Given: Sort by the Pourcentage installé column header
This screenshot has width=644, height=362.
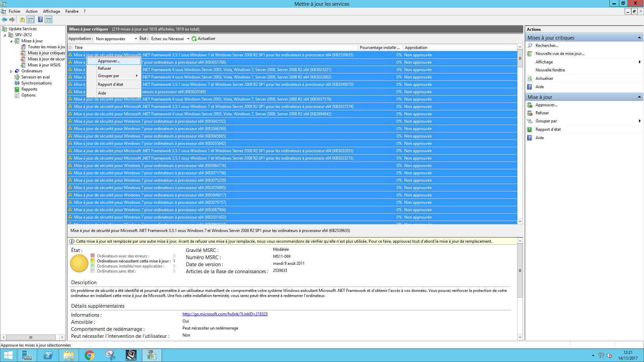Looking at the screenshot, I should pos(380,48).
